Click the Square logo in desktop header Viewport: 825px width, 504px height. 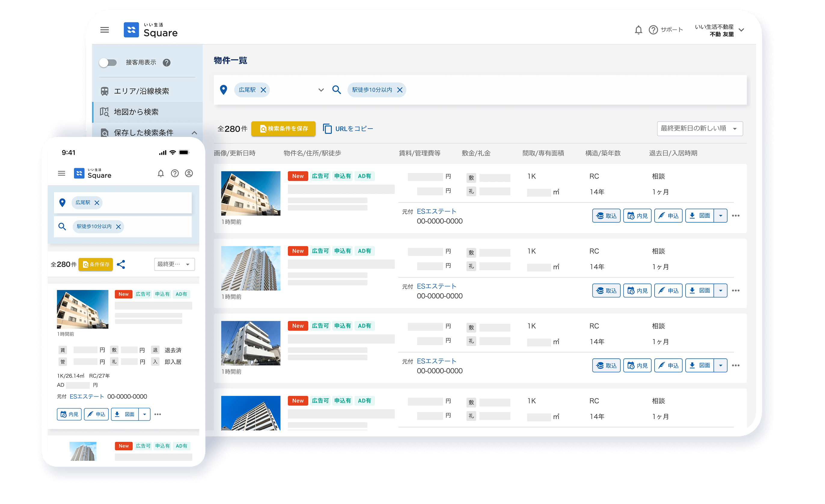(150, 30)
